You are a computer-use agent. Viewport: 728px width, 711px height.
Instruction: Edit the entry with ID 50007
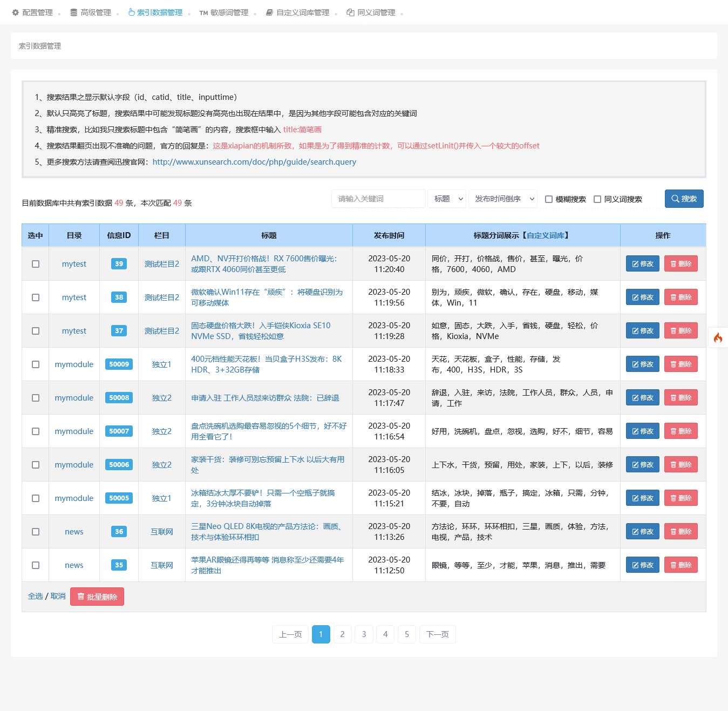click(x=643, y=431)
